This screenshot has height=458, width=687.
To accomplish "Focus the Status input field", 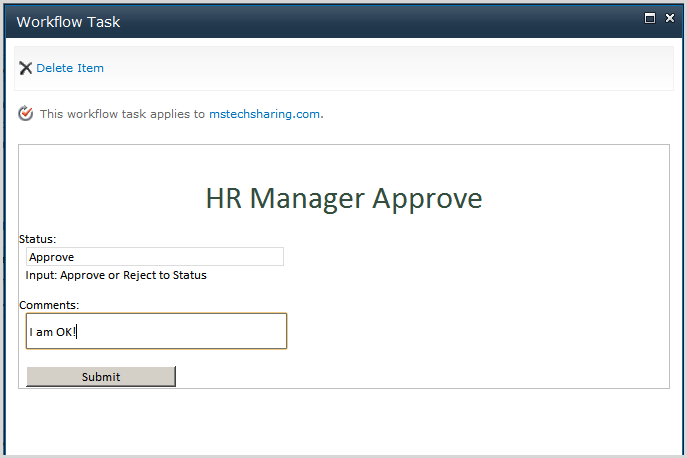I will (155, 257).
